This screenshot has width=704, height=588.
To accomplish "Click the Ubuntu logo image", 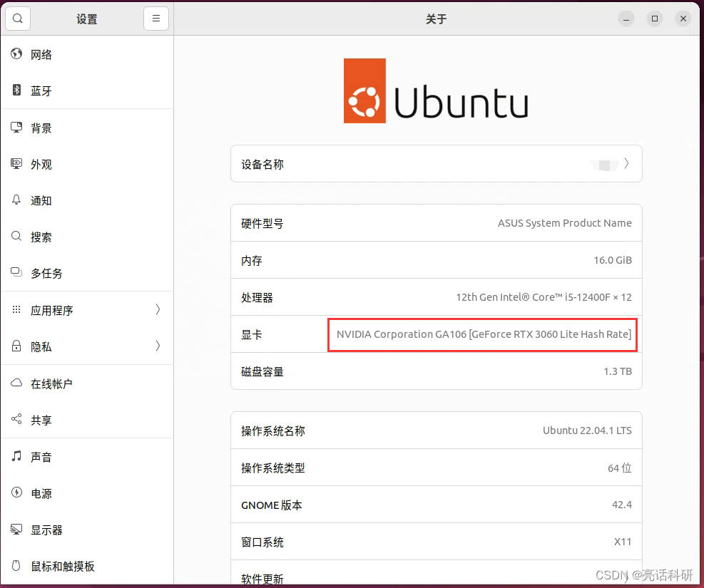I will 436,91.
